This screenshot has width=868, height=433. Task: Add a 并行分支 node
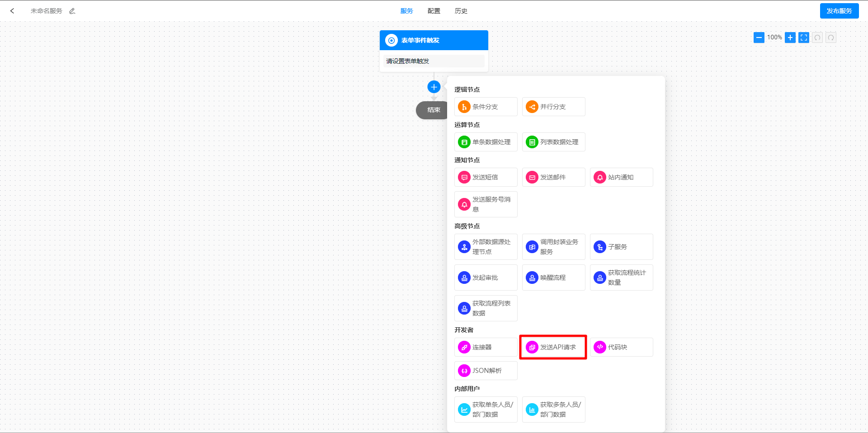tap(553, 107)
